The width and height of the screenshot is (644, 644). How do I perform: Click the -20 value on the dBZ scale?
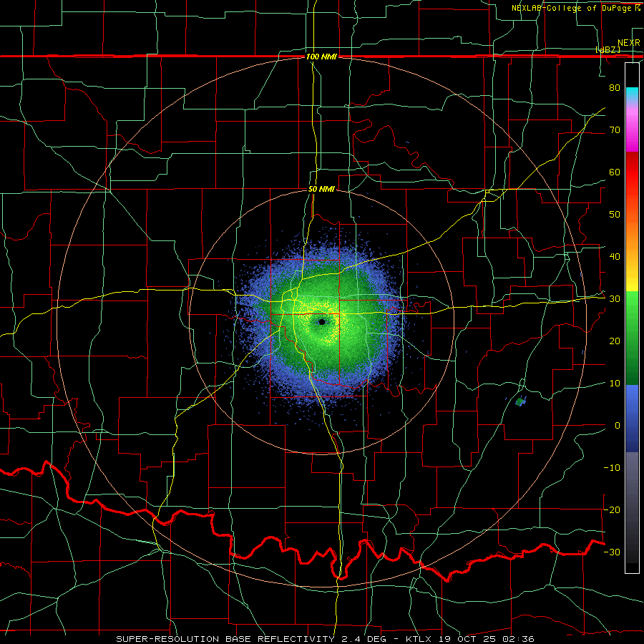612,509
